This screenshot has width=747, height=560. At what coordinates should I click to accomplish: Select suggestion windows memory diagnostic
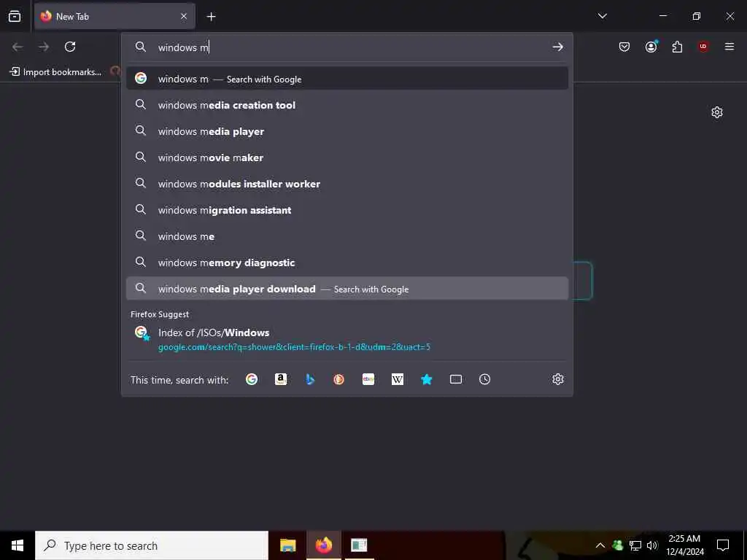[347, 262]
